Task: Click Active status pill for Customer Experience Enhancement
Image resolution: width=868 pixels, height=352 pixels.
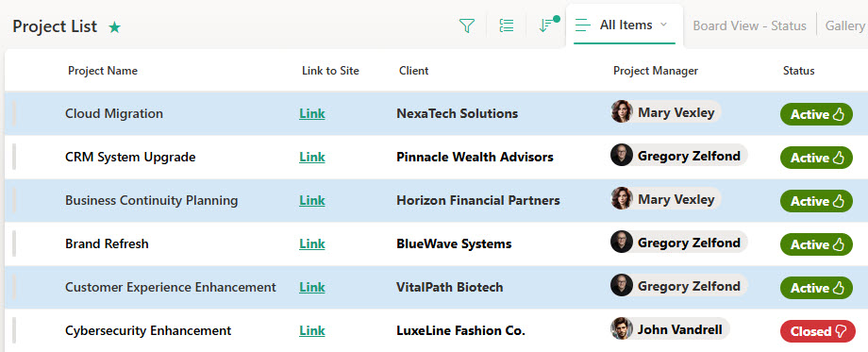Action: pyautogui.click(x=816, y=289)
